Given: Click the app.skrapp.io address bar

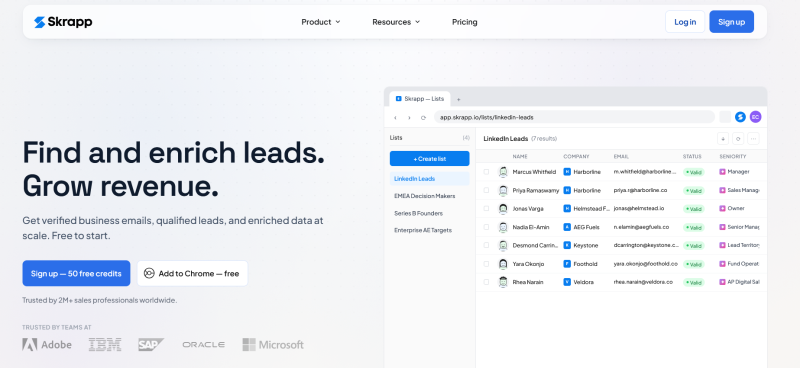Looking at the screenshot, I should pyautogui.click(x=574, y=117).
